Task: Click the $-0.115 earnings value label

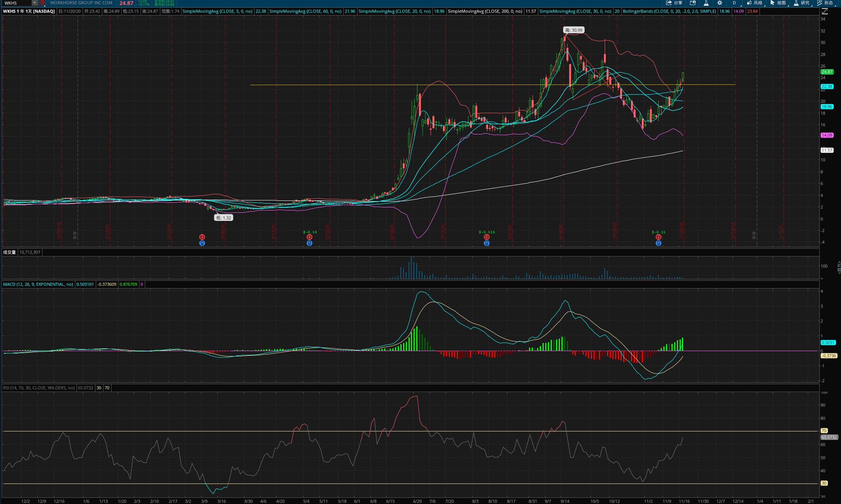Action: (487, 232)
